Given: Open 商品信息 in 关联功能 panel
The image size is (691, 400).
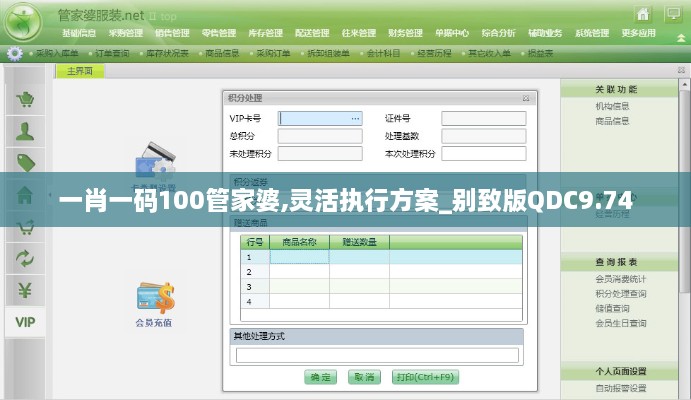Looking at the screenshot, I should 612,121.
